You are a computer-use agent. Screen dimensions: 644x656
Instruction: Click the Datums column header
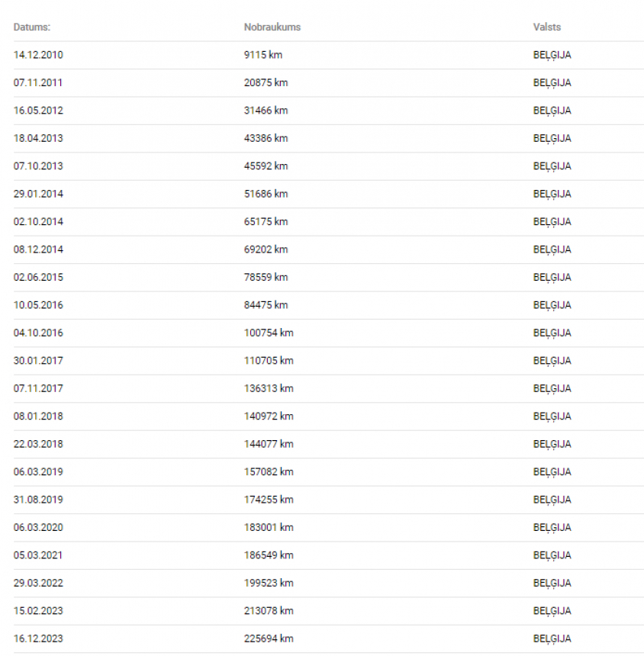(32, 27)
